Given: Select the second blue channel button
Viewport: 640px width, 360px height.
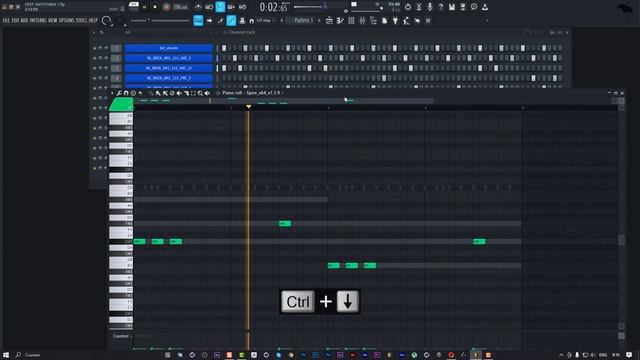Looking at the screenshot, I should [169, 58].
